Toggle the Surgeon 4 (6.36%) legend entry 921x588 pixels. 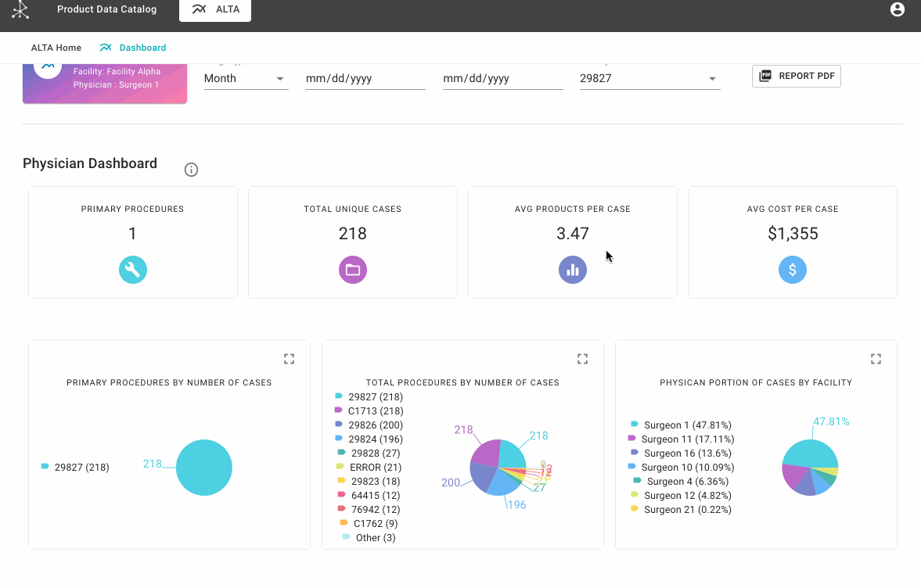[x=682, y=481]
